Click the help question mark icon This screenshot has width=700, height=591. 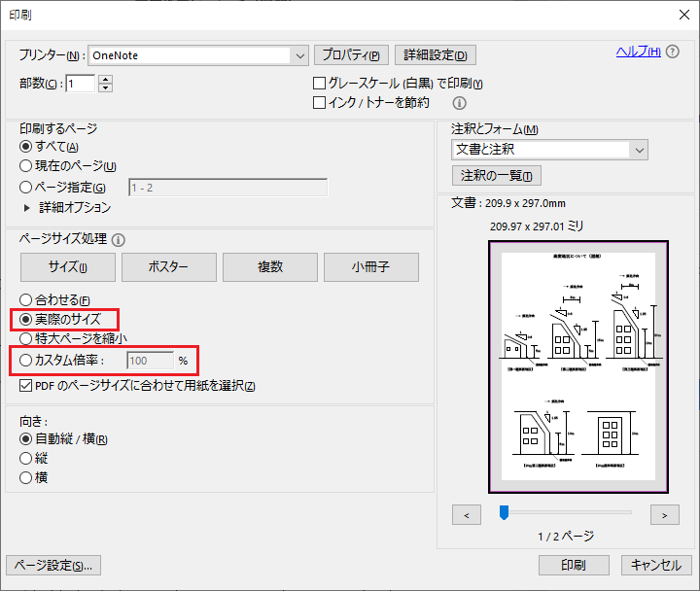(x=673, y=52)
